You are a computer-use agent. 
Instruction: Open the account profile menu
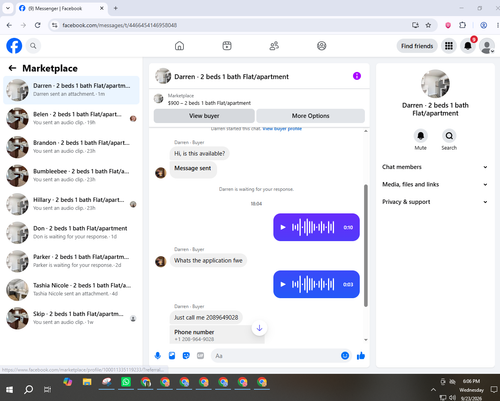(x=487, y=46)
